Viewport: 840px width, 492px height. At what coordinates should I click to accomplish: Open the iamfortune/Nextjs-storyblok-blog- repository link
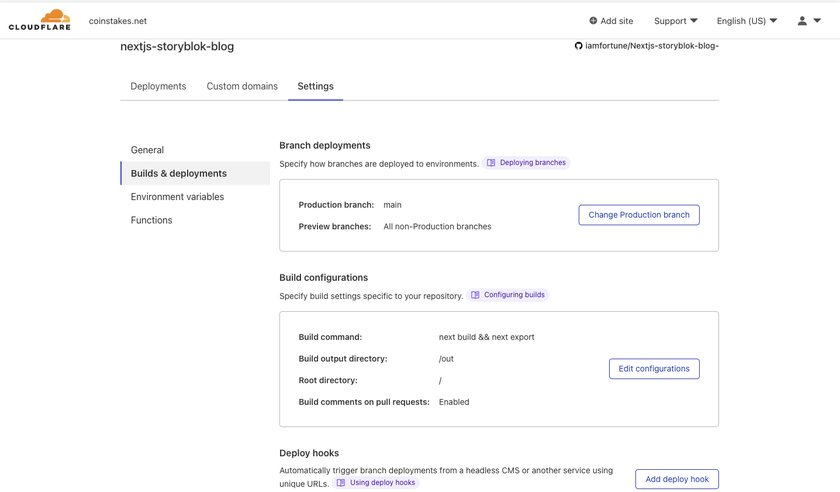point(651,46)
